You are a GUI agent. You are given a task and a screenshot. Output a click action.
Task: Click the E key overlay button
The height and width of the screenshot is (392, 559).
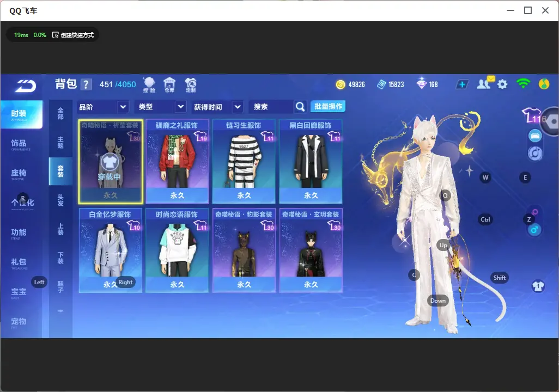pos(525,177)
